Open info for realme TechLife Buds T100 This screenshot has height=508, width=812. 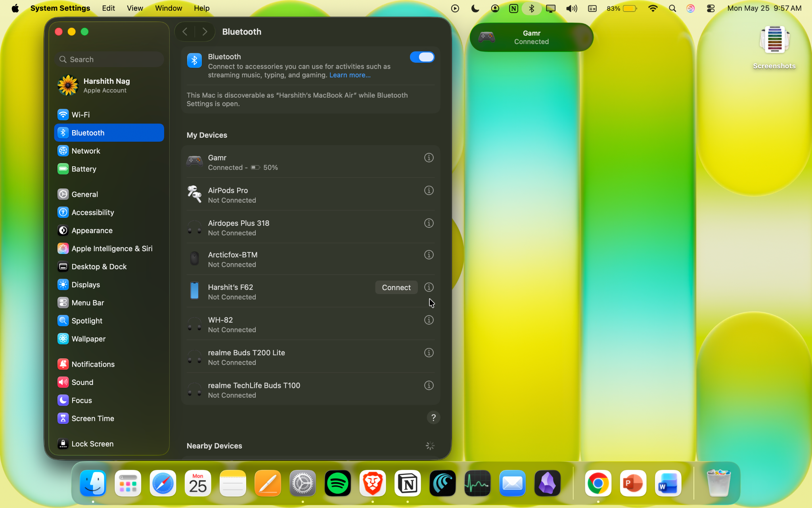429,385
